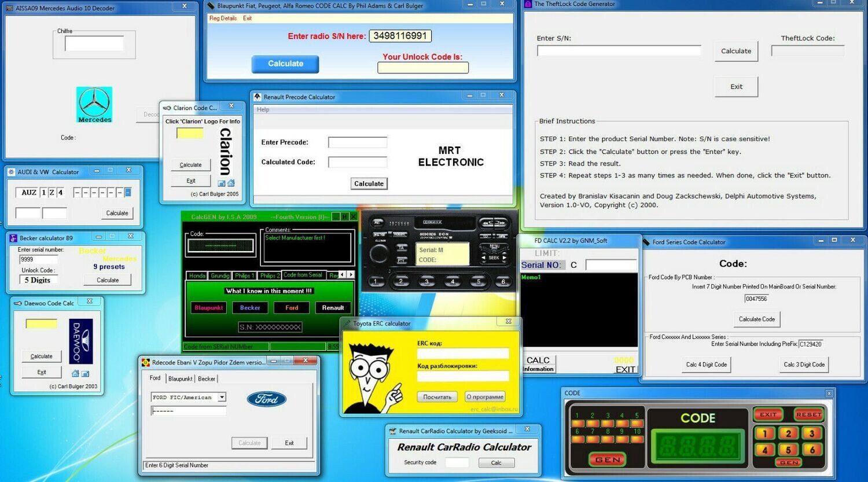Click CALC button in FD CALC V2.2
This screenshot has height=482, width=868.
click(538, 360)
